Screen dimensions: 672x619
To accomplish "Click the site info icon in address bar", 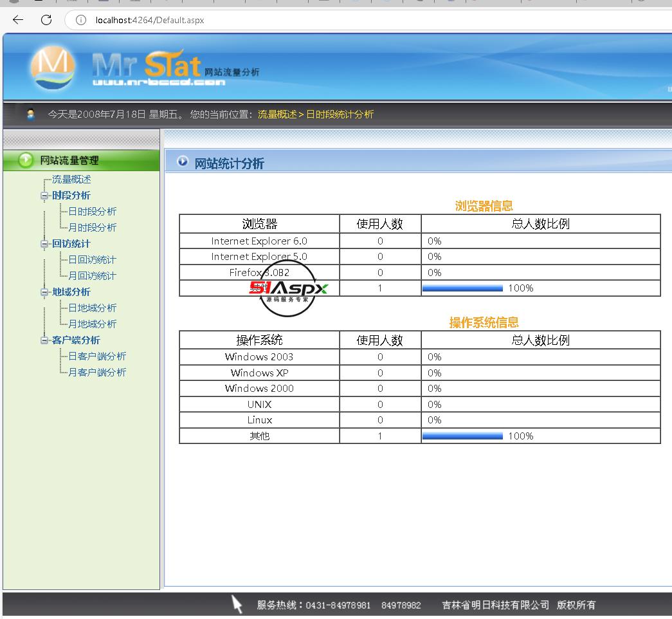I will [x=81, y=20].
